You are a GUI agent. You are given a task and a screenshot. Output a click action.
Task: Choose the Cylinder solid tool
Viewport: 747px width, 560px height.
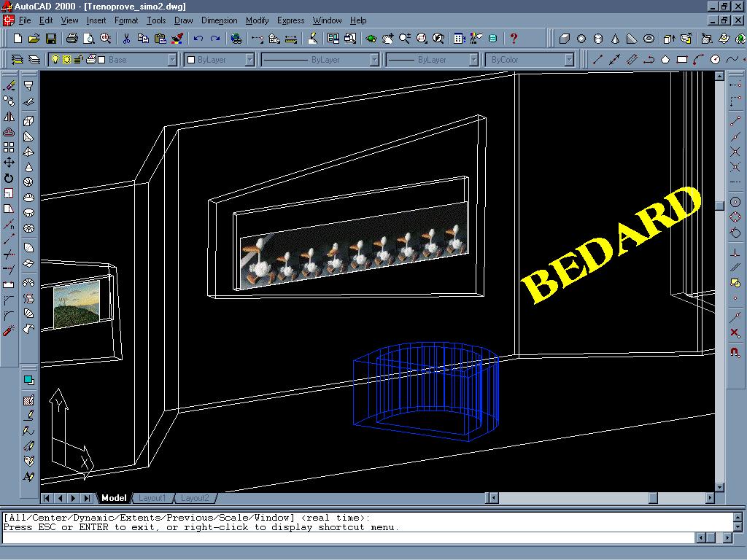click(x=598, y=39)
